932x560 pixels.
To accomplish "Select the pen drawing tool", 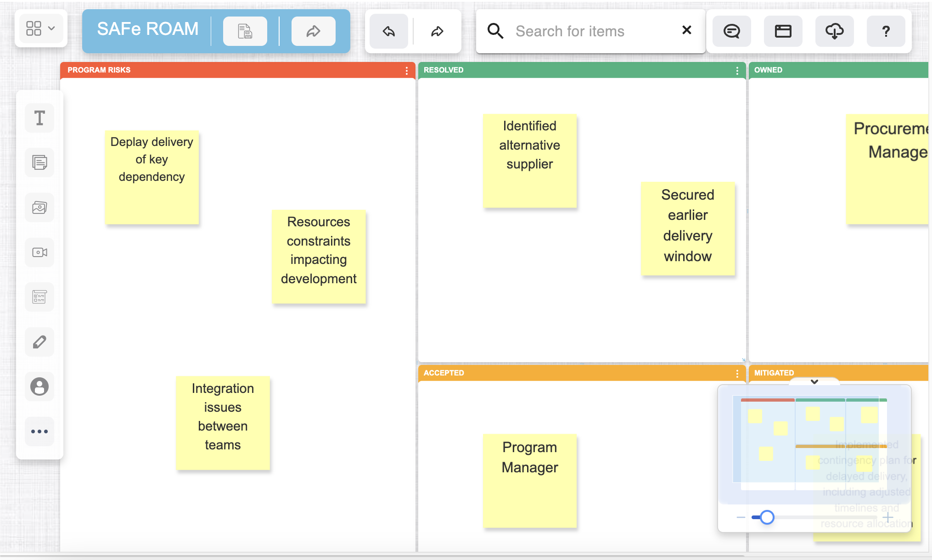I will [x=39, y=342].
